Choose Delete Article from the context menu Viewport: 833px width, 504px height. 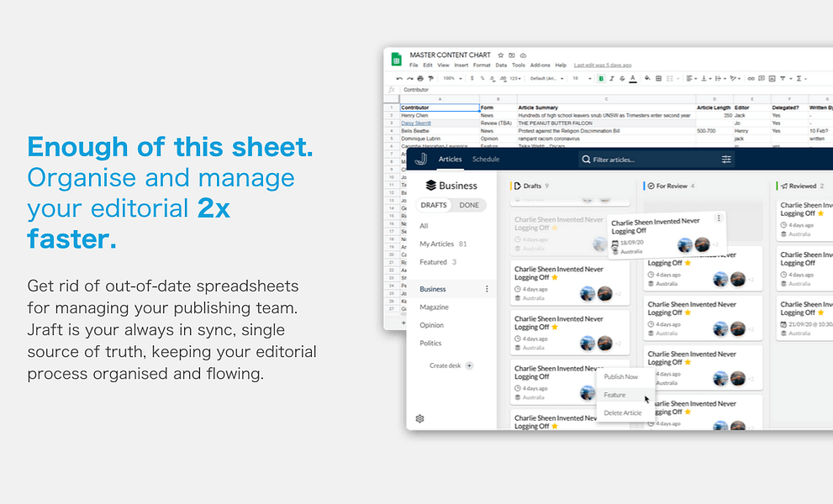tap(623, 412)
